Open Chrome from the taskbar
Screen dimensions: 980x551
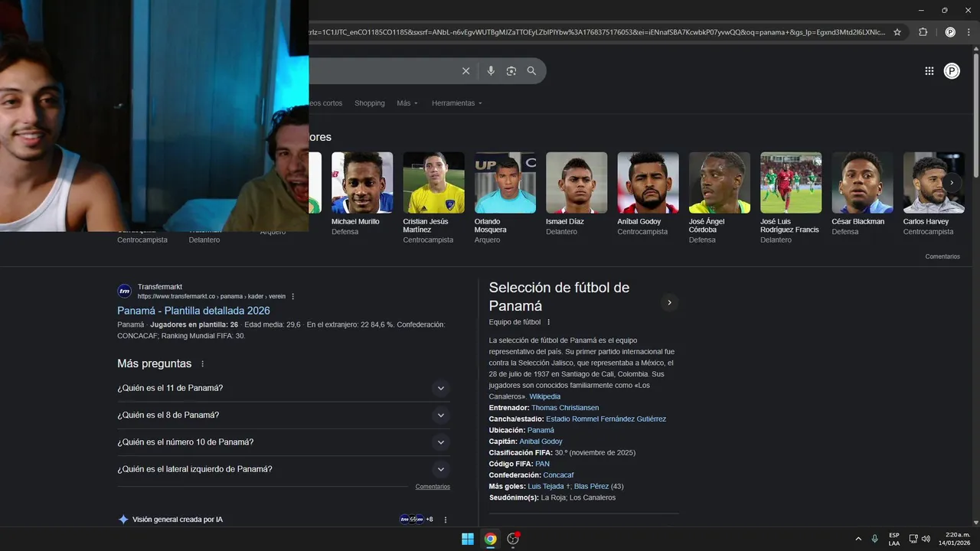point(491,539)
